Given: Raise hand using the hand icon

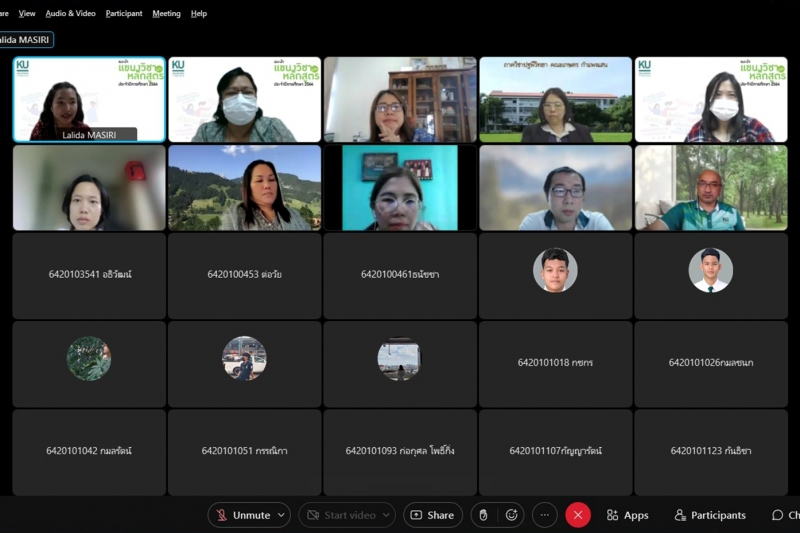Looking at the screenshot, I should [484, 515].
